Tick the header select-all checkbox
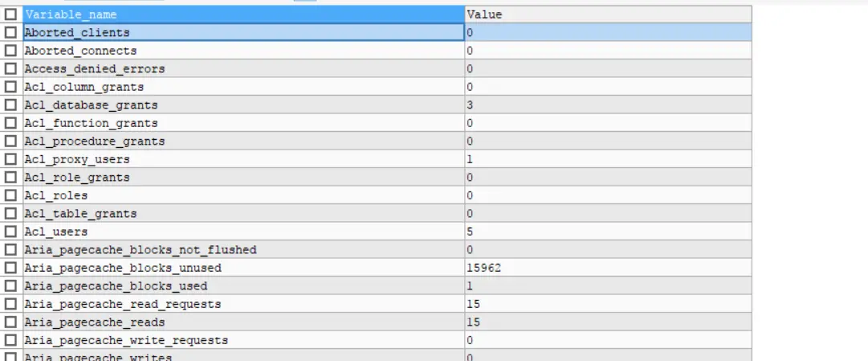Image resolution: width=868 pixels, height=361 pixels. tap(10, 14)
